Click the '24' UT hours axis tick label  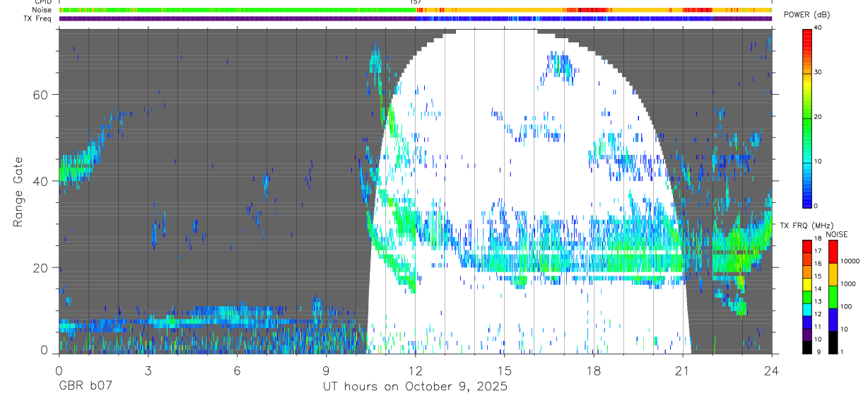point(772,370)
